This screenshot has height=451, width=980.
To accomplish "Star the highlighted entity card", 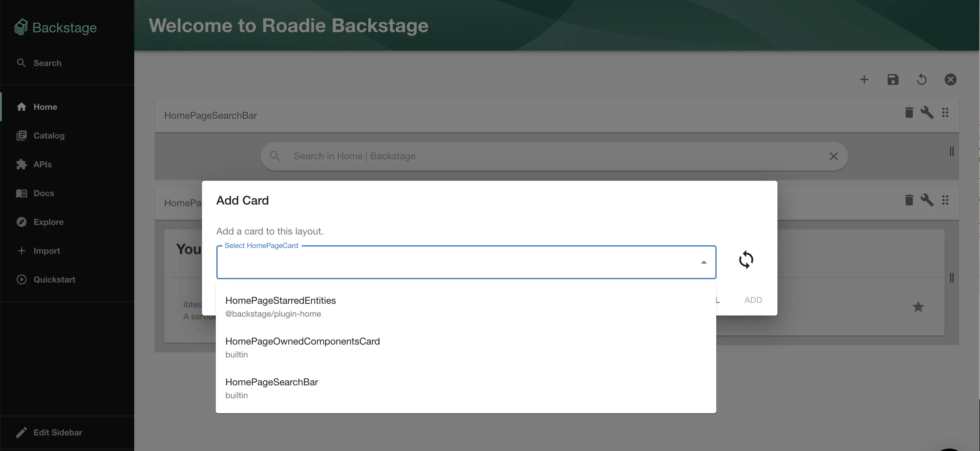I will coord(918,307).
